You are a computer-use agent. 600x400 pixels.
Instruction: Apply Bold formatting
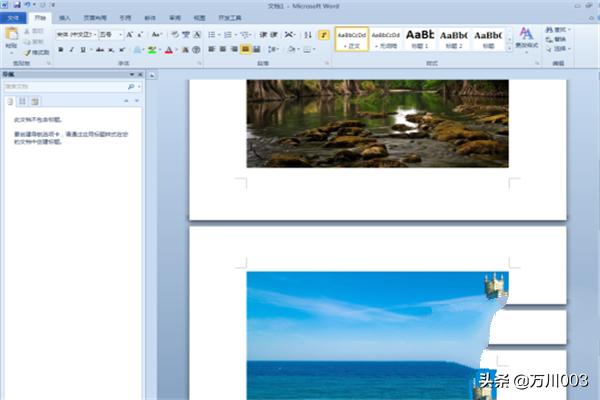pos(60,49)
